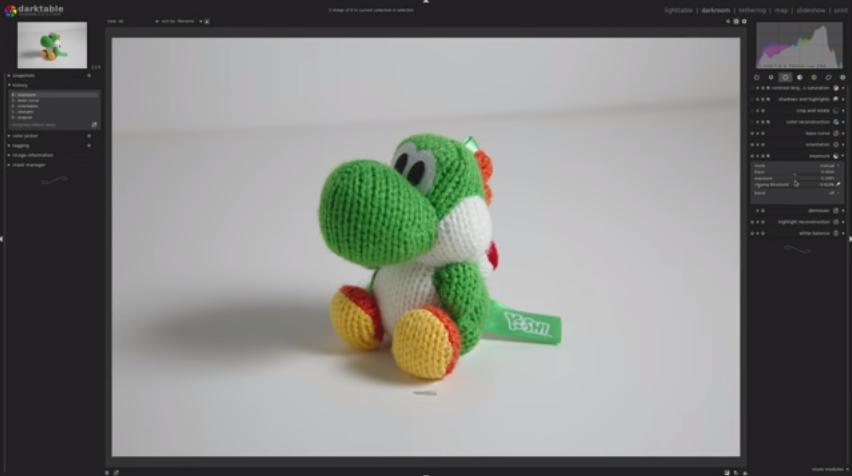
Task: Click the histogram display
Action: 800,46
